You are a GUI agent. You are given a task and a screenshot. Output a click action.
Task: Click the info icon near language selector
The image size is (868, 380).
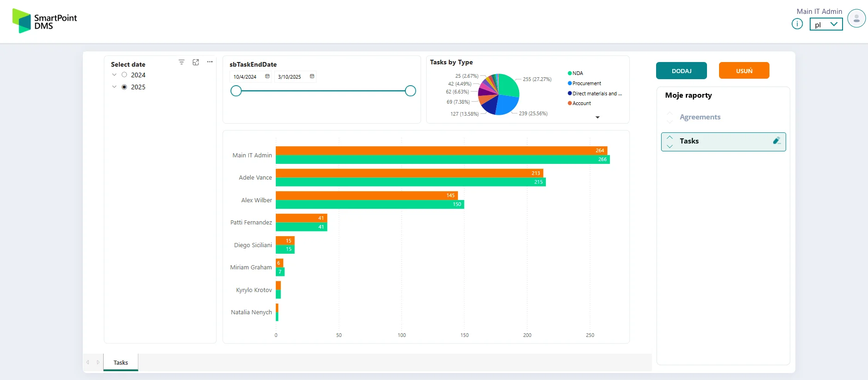pos(797,24)
